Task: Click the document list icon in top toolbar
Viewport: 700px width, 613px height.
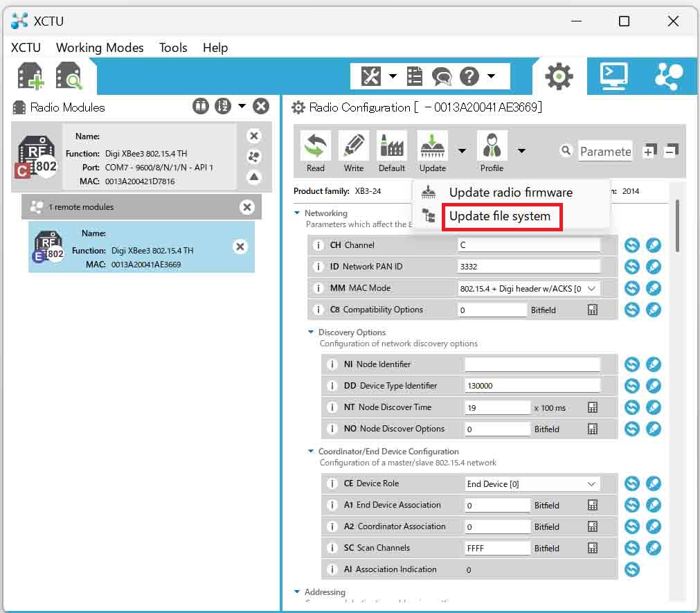Action: click(x=415, y=76)
